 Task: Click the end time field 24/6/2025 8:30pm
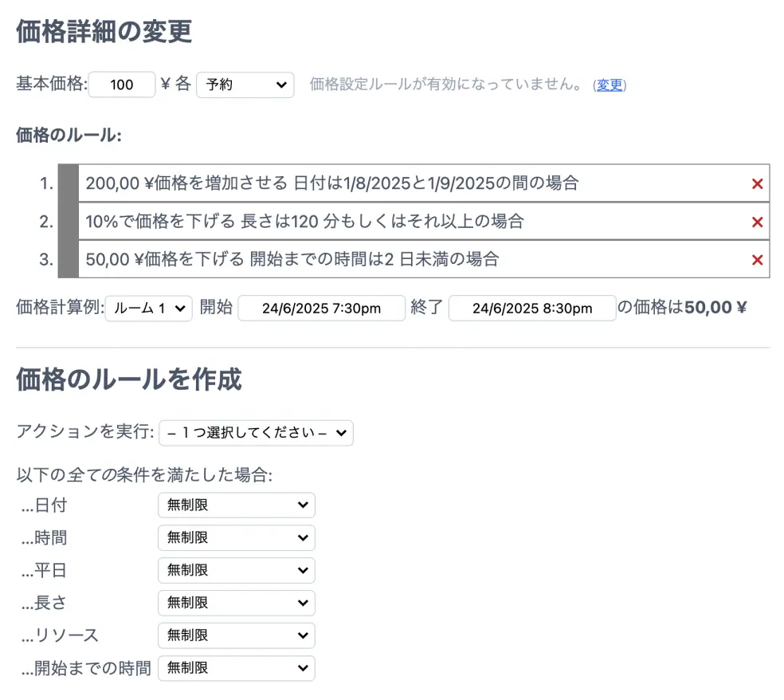click(x=532, y=309)
